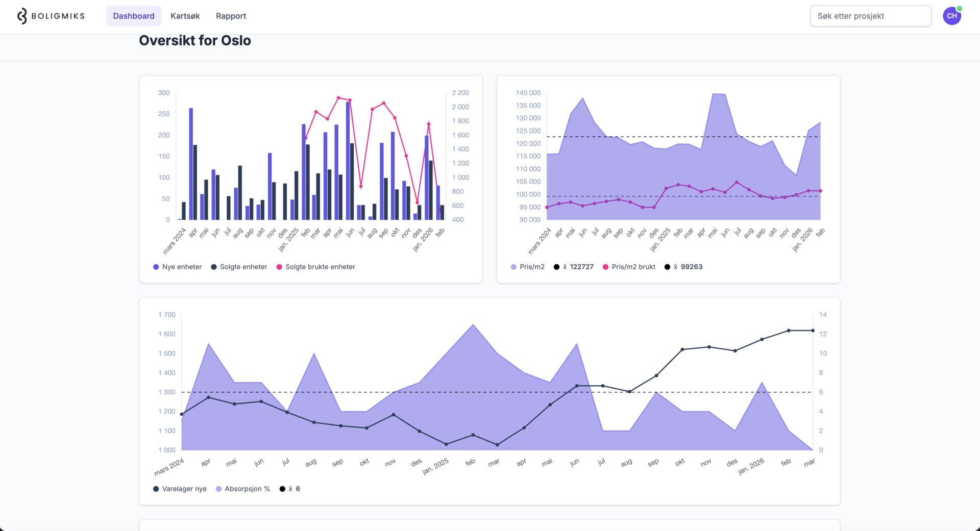Select the Oversikt for Oslo heading

tap(195, 40)
